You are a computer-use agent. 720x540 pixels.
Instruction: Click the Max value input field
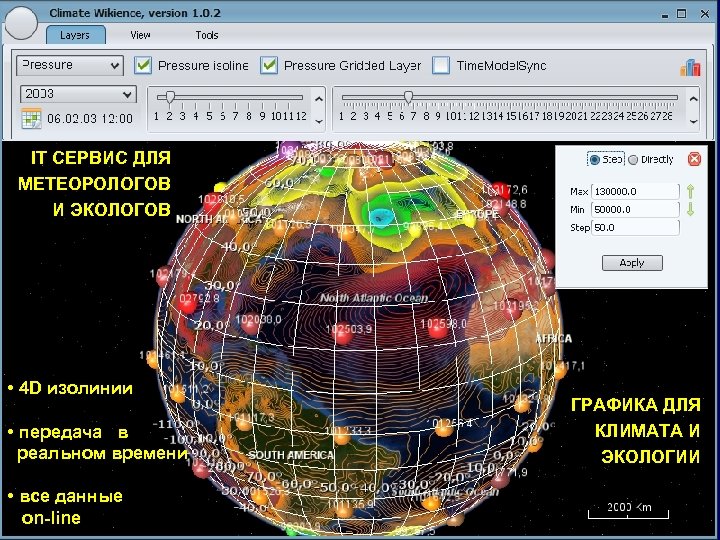(635, 191)
